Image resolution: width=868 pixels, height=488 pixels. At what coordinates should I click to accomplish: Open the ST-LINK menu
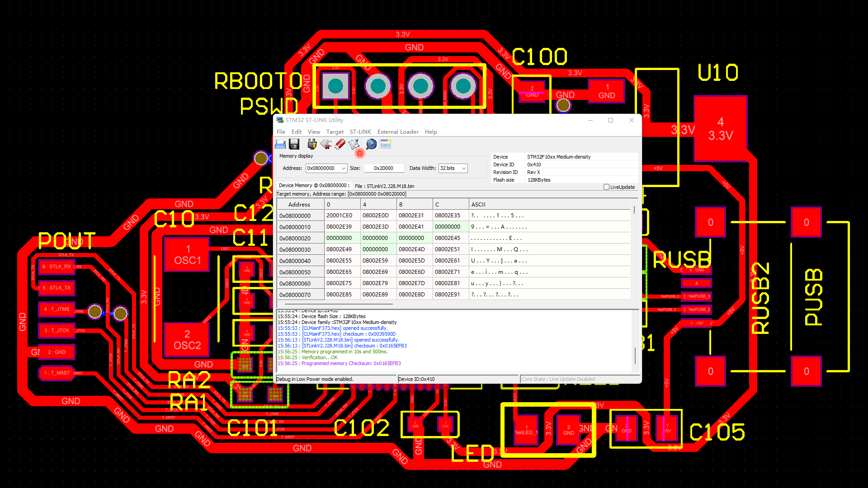pos(360,131)
